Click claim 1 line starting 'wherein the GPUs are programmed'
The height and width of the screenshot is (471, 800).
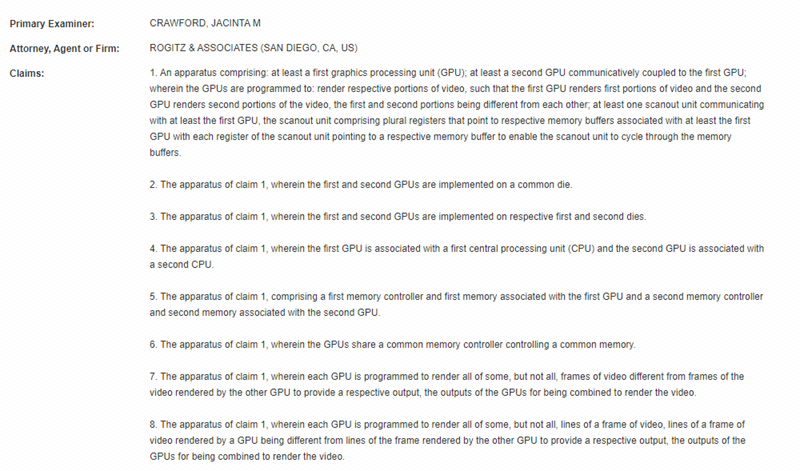(455, 89)
